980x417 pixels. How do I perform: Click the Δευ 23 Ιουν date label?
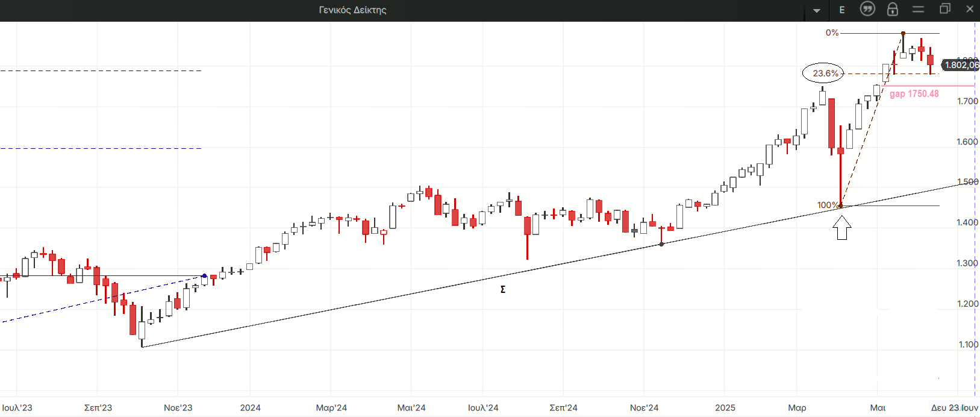(x=955, y=407)
